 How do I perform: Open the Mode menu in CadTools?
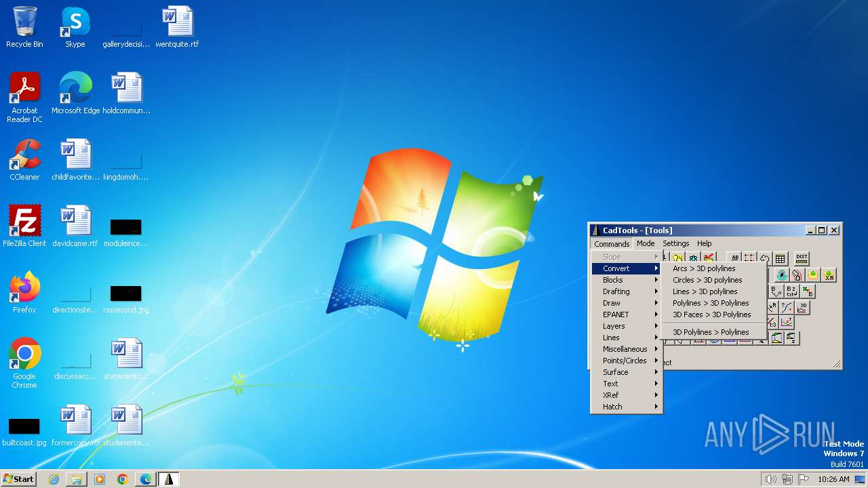point(646,243)
